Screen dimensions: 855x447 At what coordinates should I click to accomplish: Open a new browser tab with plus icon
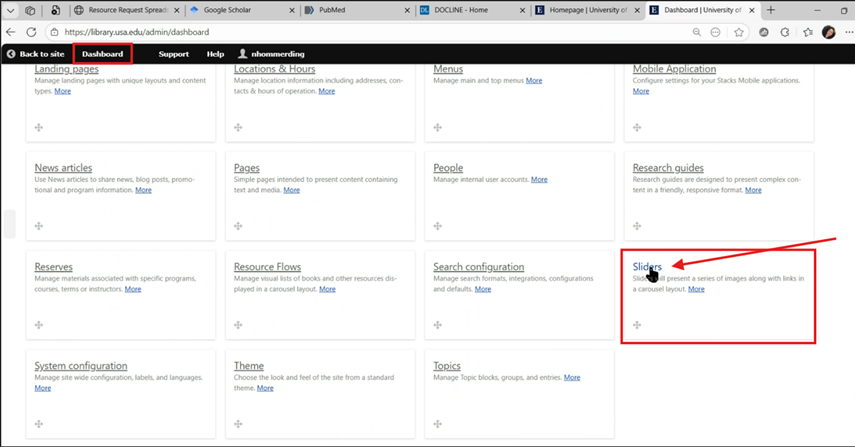770,10
